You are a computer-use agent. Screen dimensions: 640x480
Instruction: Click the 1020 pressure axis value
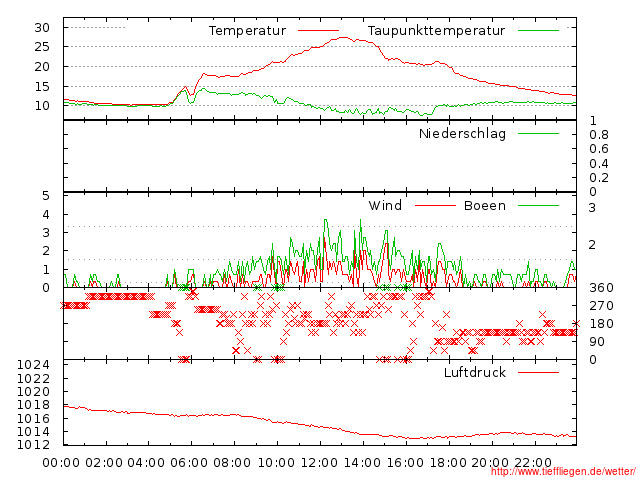coord(33,391)
